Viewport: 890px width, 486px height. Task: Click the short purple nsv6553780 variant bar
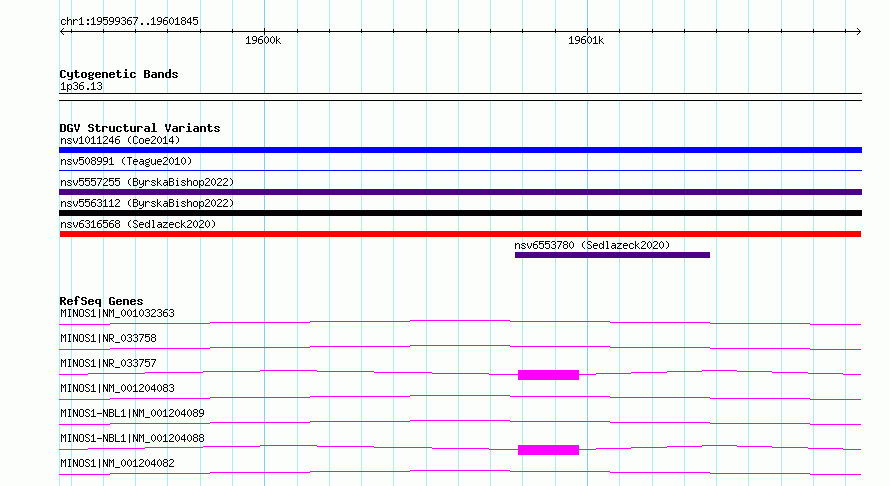(x=612, y=255)
